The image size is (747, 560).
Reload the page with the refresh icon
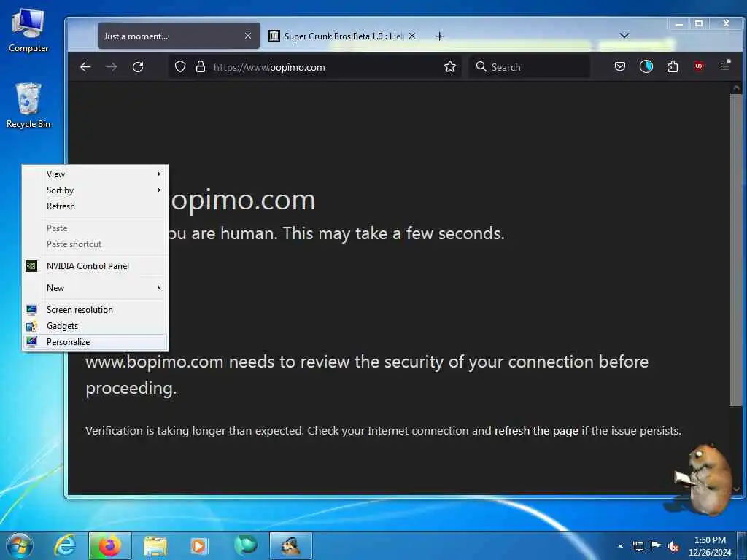(x=138, y=67)
